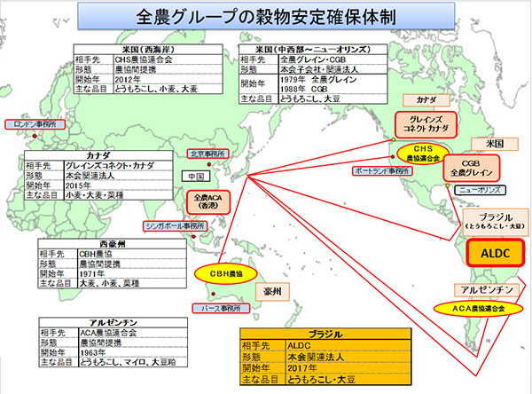
Task: Click the 2012年 cell
Action: pyautogui.click(x=168, y=80)
